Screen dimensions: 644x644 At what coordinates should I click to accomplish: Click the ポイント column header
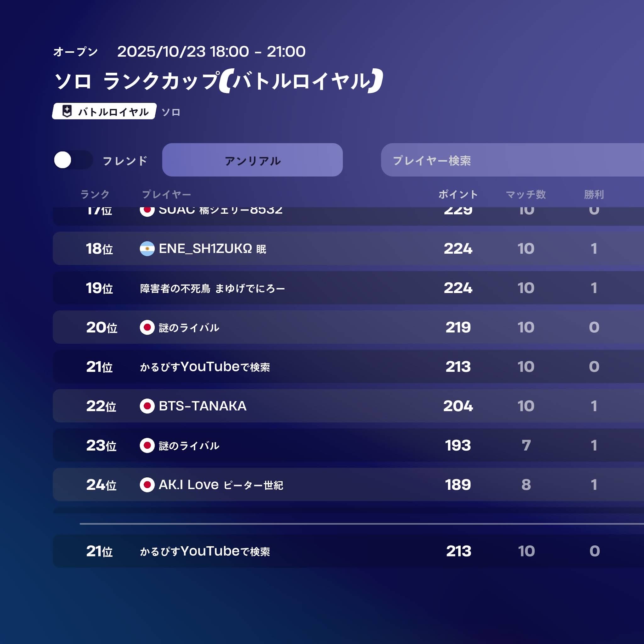(x=458, y=194)
